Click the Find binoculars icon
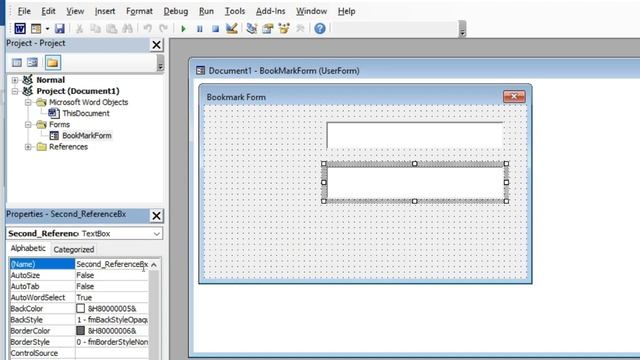Screen dimensions: 640x360 tap(127, 29)
